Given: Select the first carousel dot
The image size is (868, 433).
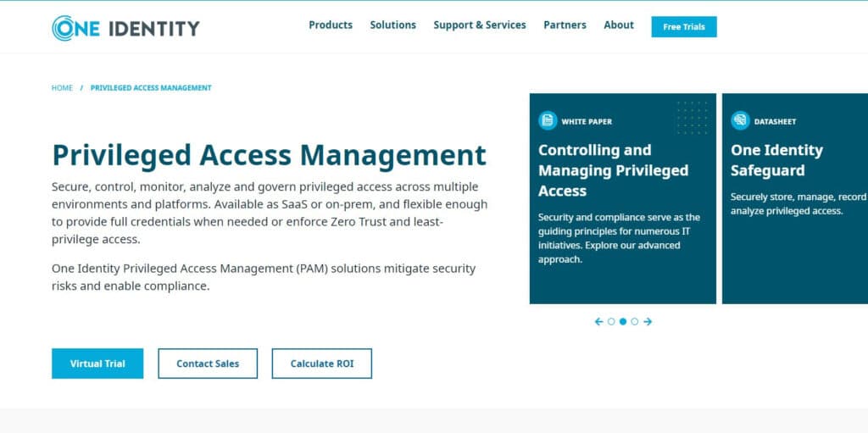Looking at the screenshot, I should point(611,322).
